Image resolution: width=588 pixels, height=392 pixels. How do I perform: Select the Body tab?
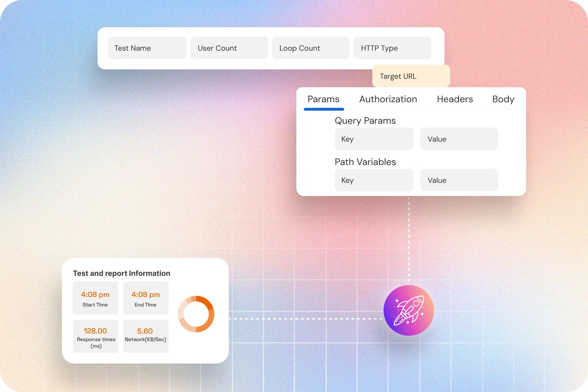click(503, 99)
